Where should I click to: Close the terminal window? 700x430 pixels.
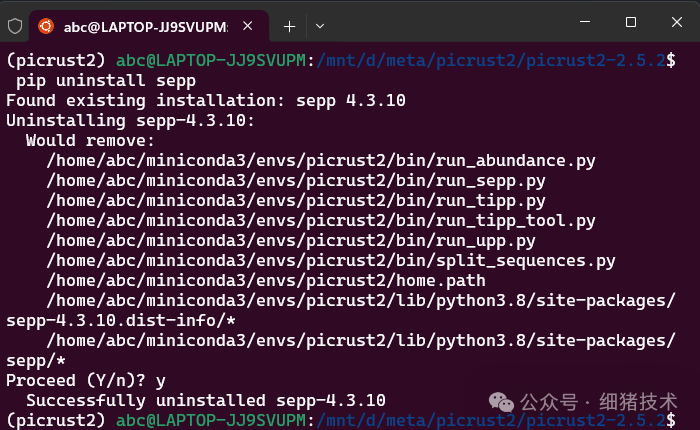click(677, 22)
